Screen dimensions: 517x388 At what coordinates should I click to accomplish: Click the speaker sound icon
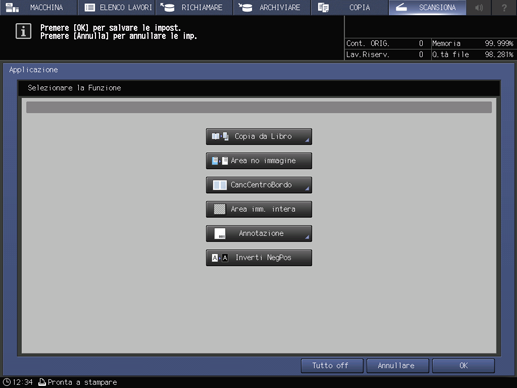point(479,7)
